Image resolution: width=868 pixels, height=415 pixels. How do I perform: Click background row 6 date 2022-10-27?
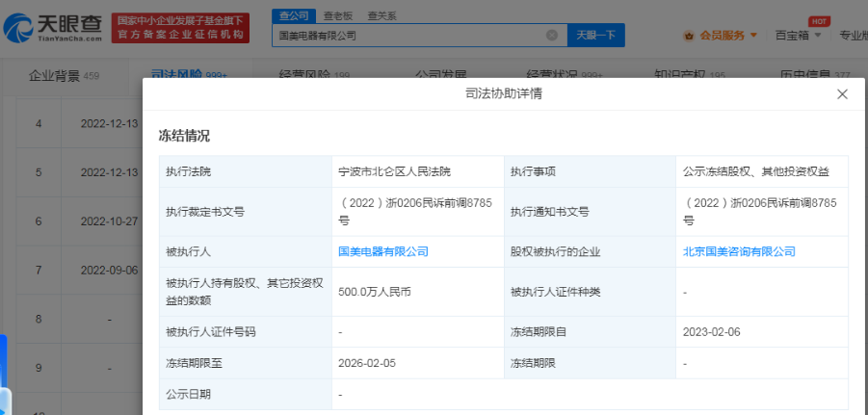pyautogui.click(x=109, y=221)
